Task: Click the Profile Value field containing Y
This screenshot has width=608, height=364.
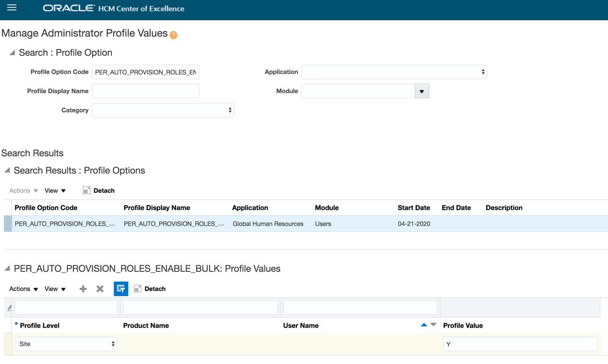Action: (520, 344)
